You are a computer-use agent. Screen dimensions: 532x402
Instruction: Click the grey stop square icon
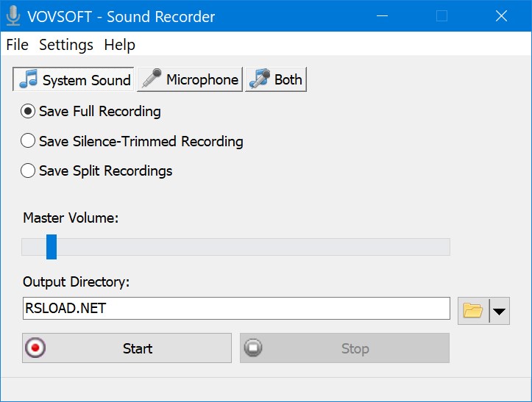coord(253,348)
